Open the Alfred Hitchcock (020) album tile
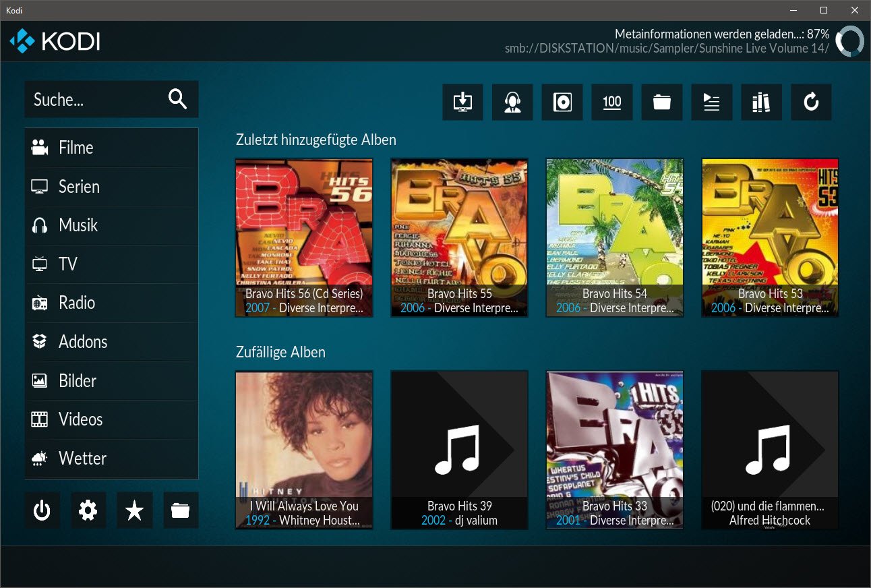 (770, 450)
